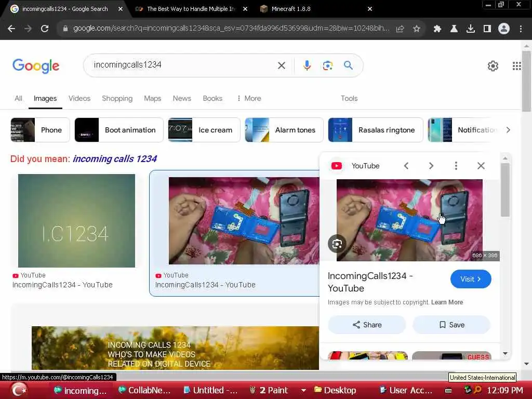Switch to the All results tab
Screen dimensions: 532x399
click(x=18, y=98)
